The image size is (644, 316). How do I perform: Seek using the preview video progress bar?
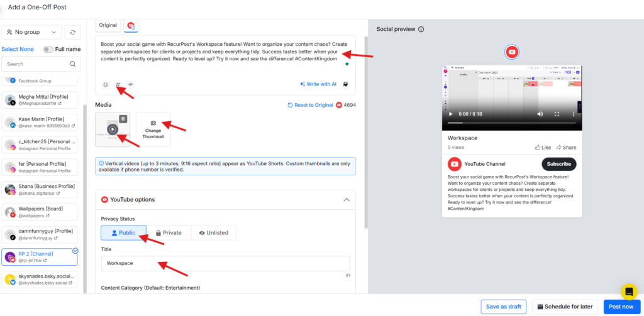tap(512, 123)
